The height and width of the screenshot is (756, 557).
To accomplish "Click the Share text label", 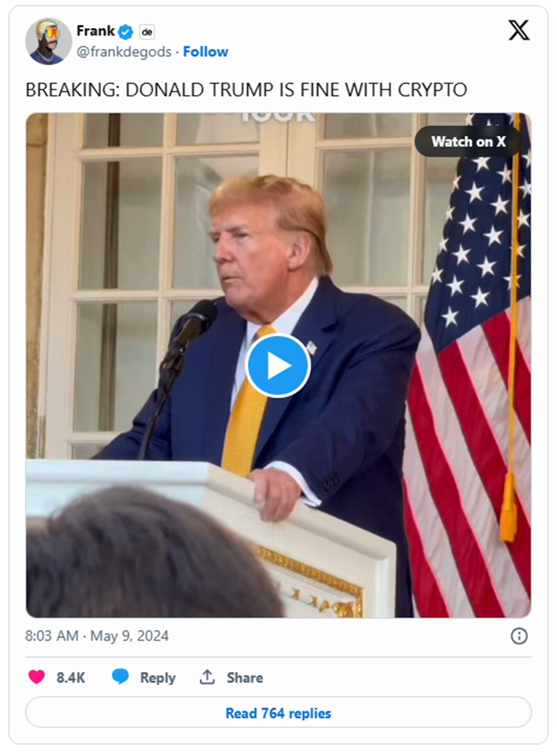I will pyautogui.click(x=245, y=678).
